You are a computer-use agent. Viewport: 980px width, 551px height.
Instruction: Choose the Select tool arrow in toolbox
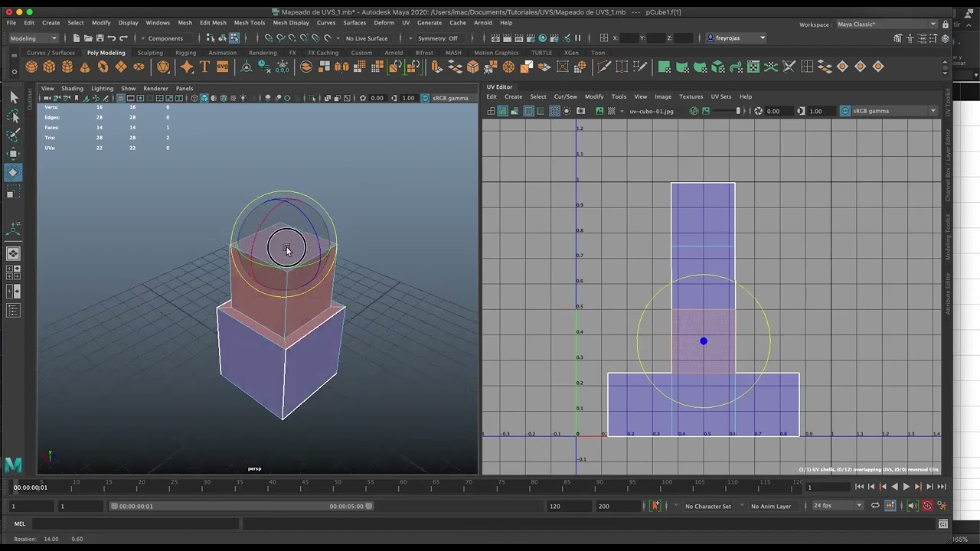(x=13, y=97)
